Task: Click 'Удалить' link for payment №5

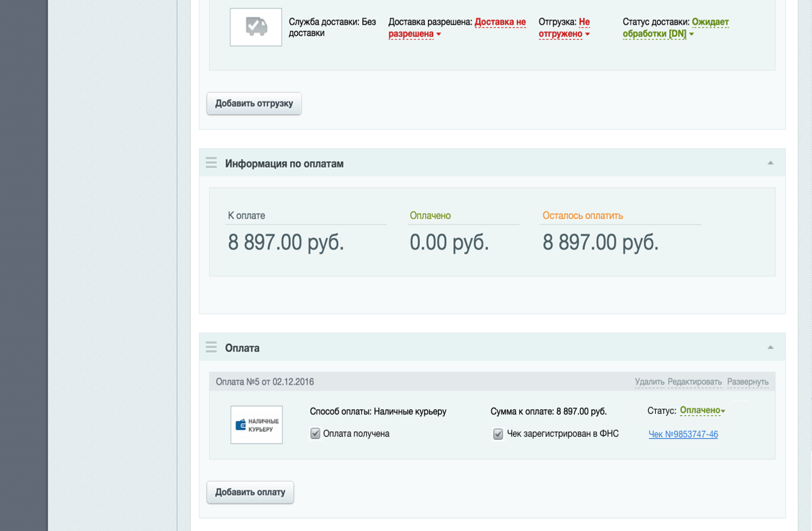Action: click(649, 382)
